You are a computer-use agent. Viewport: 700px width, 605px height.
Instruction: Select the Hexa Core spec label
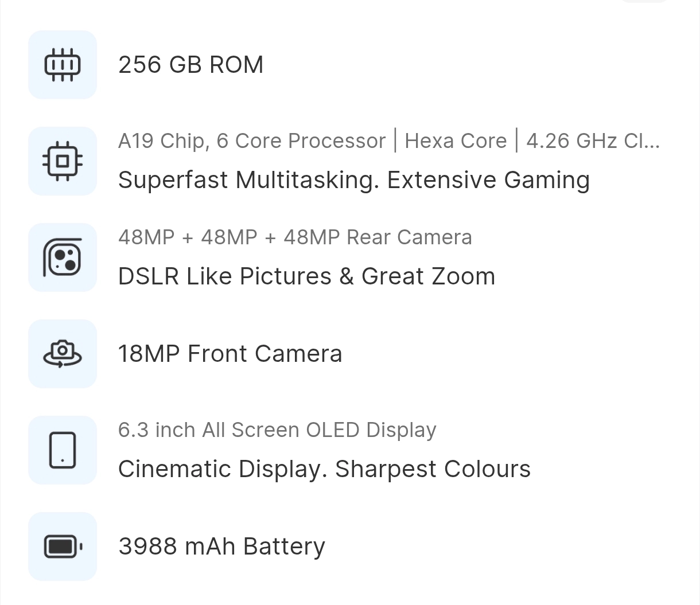click(456, 141)
